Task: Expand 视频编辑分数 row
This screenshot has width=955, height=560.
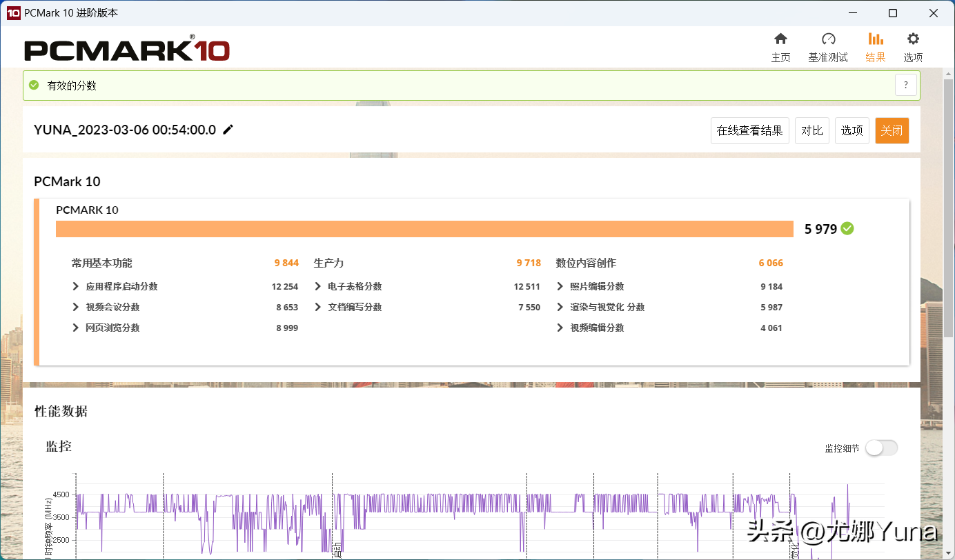Action: tap(560, 328)
